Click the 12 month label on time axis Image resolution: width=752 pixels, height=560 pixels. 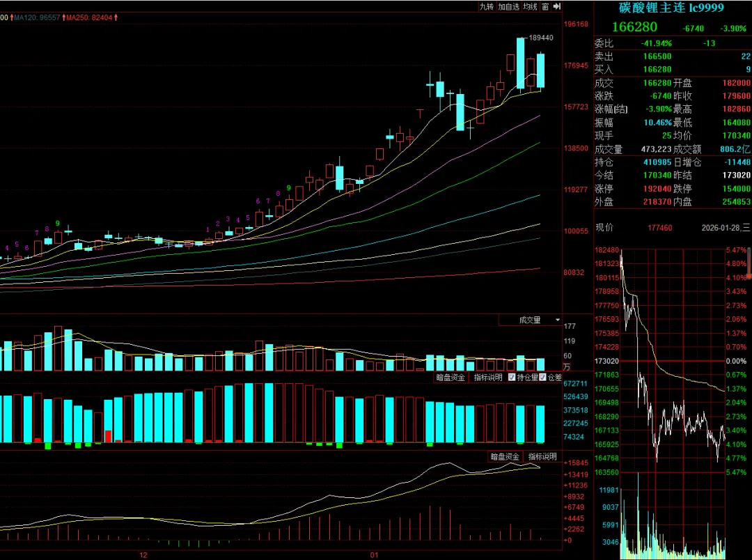(x=143, y=555)
